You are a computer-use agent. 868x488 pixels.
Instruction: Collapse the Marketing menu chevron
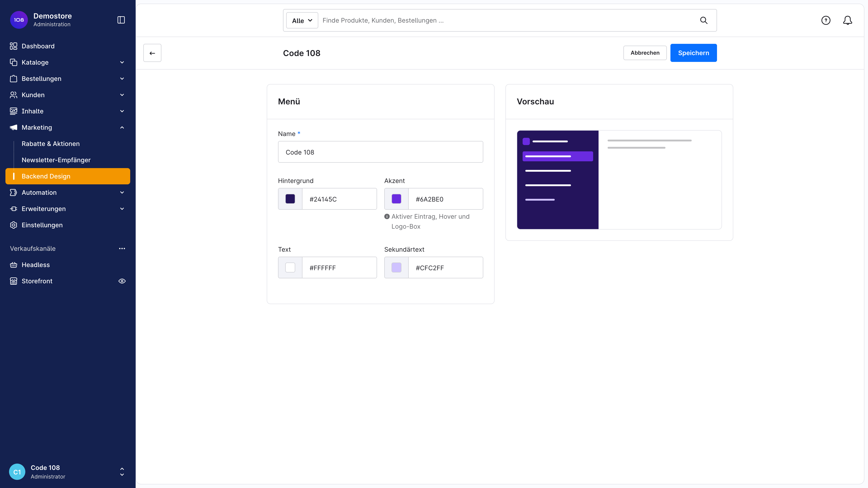point(122,127)
